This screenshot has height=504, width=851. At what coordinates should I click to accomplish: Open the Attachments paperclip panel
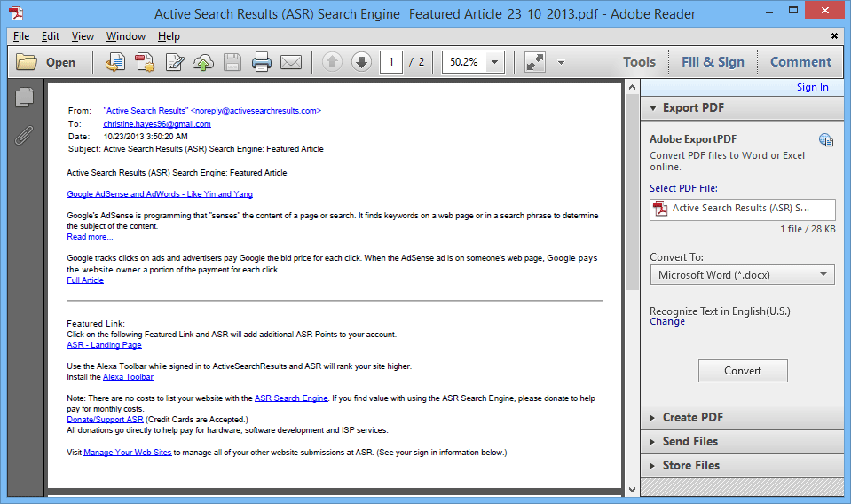pyautogui.click(x=24, y=135)
